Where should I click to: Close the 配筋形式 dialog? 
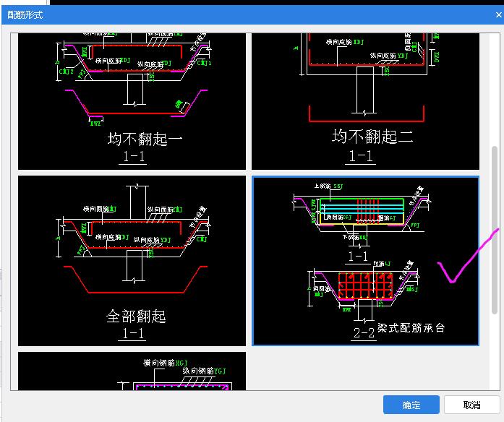point(498,14)
